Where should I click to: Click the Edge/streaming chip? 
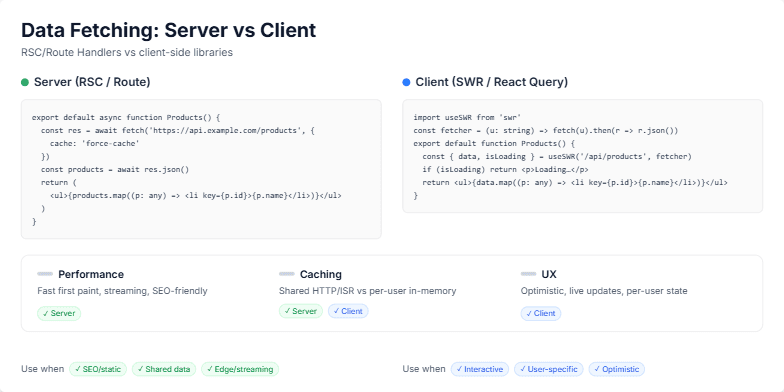240,369
